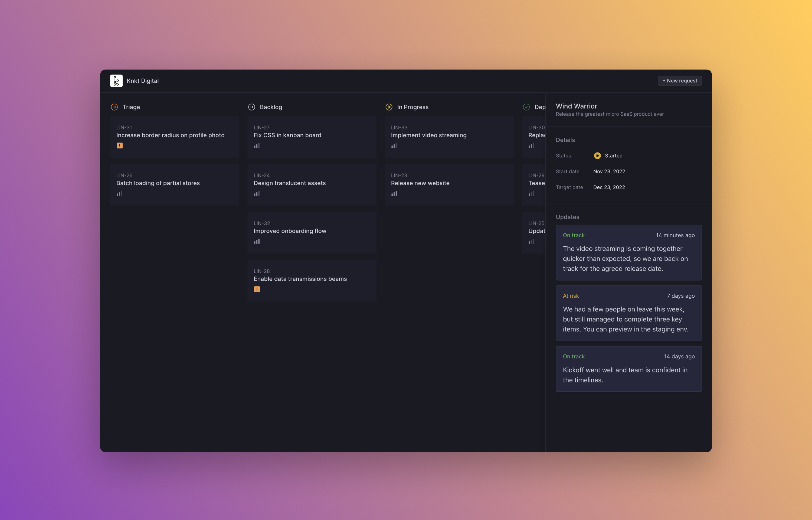812x520 pixels.
Task: Open the Started status value
Action: pyautogui.click(x=613, y=156)
